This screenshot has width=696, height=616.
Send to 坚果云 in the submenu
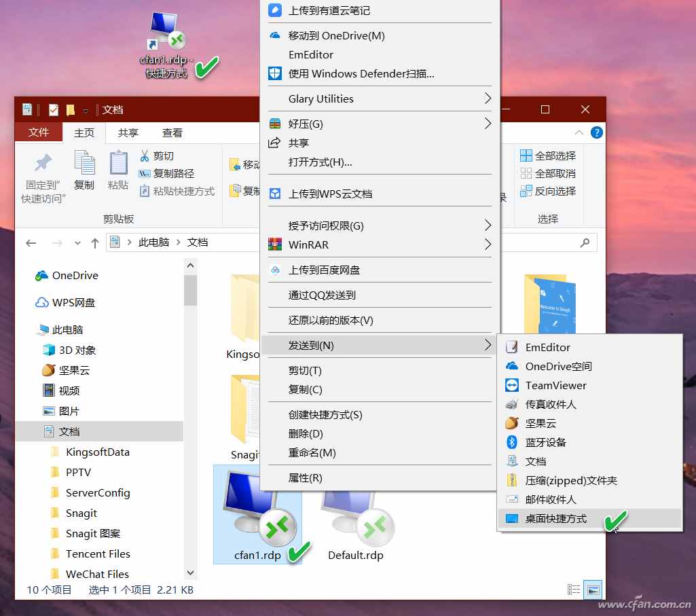[x=589, y=423]
